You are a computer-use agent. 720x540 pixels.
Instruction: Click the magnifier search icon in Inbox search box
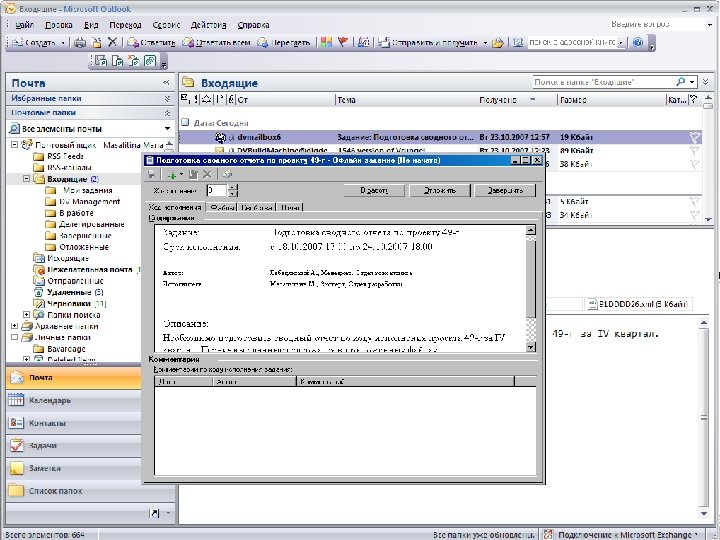pos(681,82)
